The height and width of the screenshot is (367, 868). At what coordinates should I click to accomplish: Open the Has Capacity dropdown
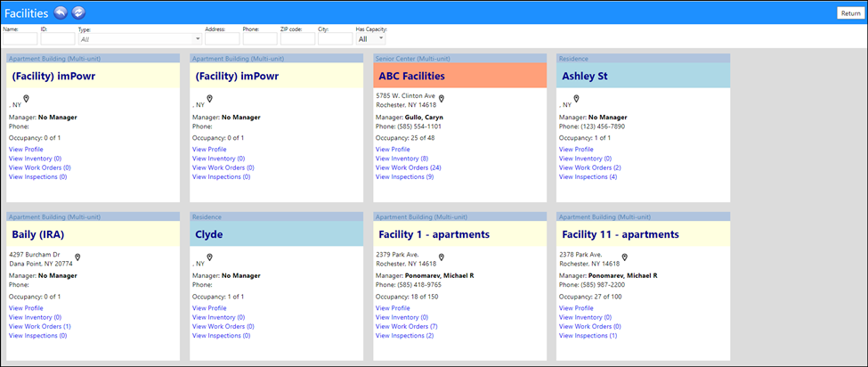point(371,39)
